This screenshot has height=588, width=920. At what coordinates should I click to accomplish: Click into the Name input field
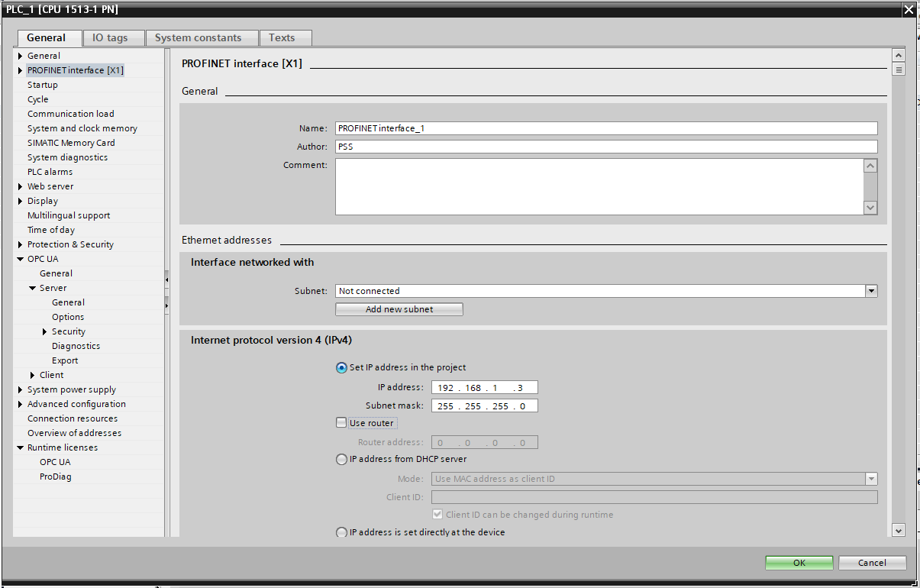click(x=606, y=128)
